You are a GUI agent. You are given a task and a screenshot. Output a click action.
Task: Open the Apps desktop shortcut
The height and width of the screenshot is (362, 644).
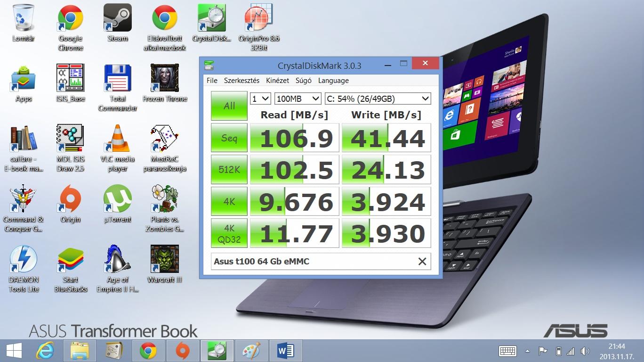coord(24,84)
